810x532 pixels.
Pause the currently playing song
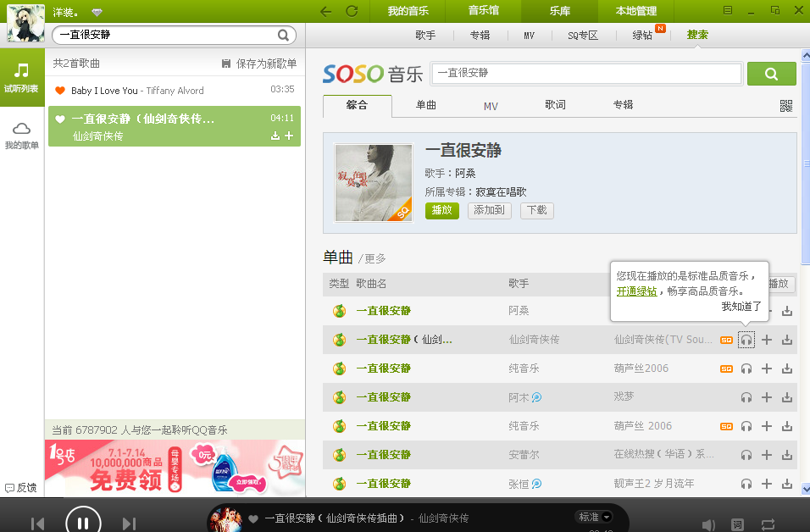(83, 522)
